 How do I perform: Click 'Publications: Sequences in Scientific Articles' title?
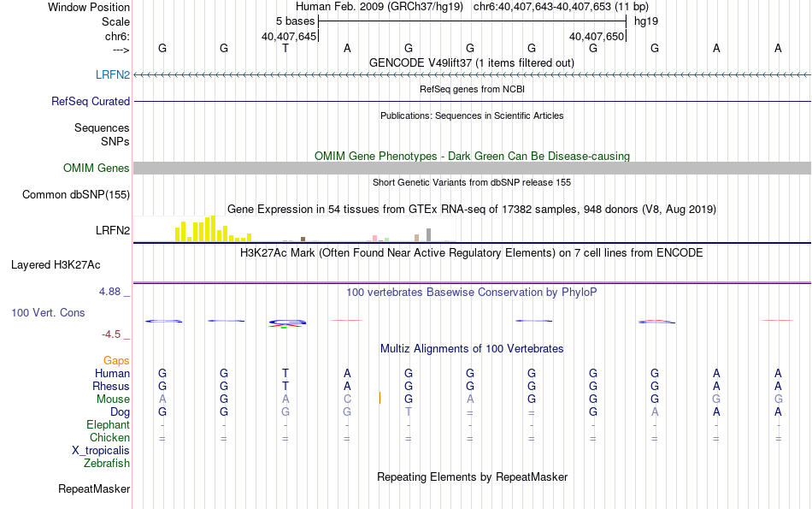472,115
